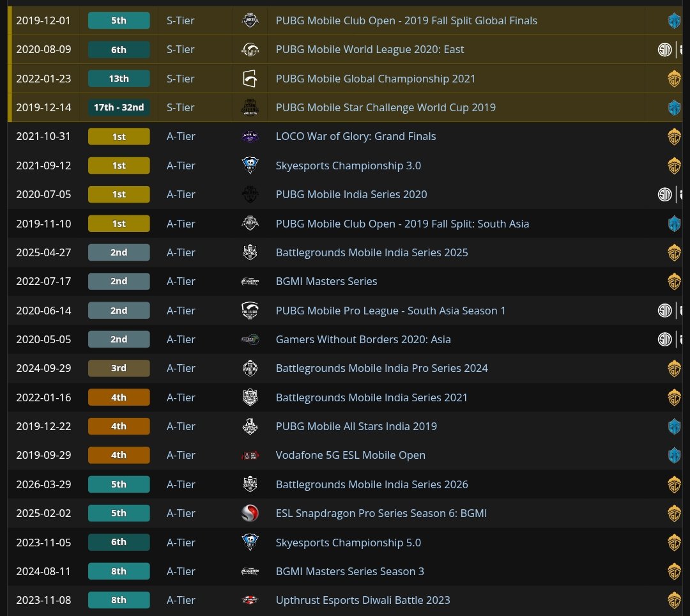This screenshot has width=690, height=616.
Task: Click Skyesports Championship 3.0 skull logo
Action: tap(250, 166)
